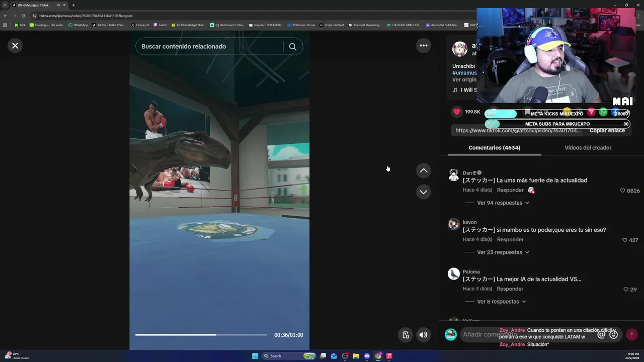The image size is (644, 362).
Task: Click the browser back arrow
Action: click(x=6, y=16)
